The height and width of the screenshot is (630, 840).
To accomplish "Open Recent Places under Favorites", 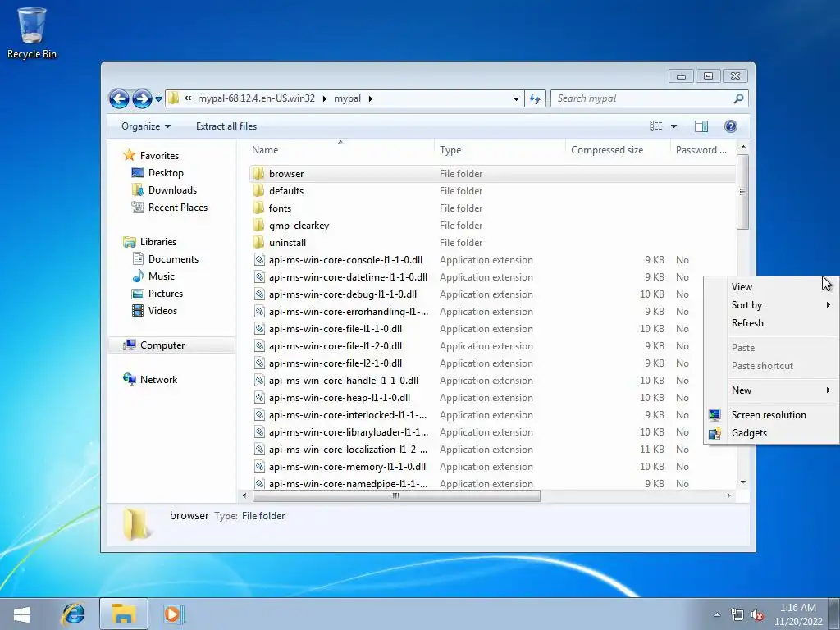I will (177, 208).
